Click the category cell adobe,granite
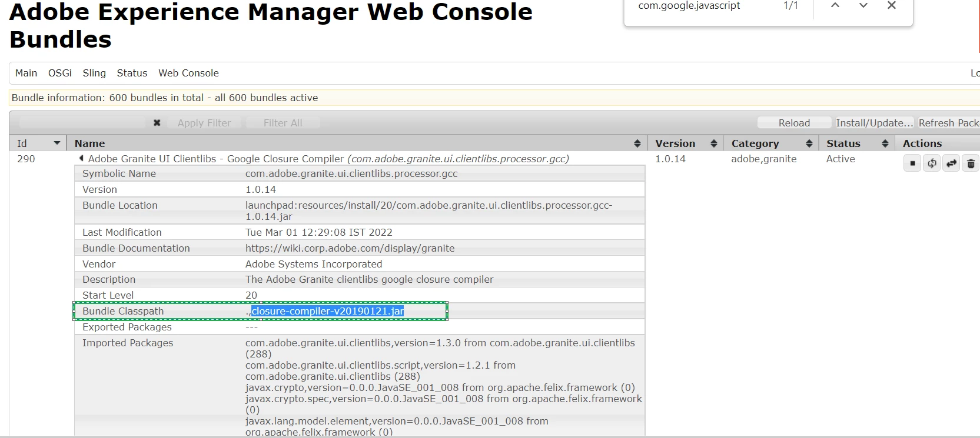980x438 pixels. [x=763, y=159]
